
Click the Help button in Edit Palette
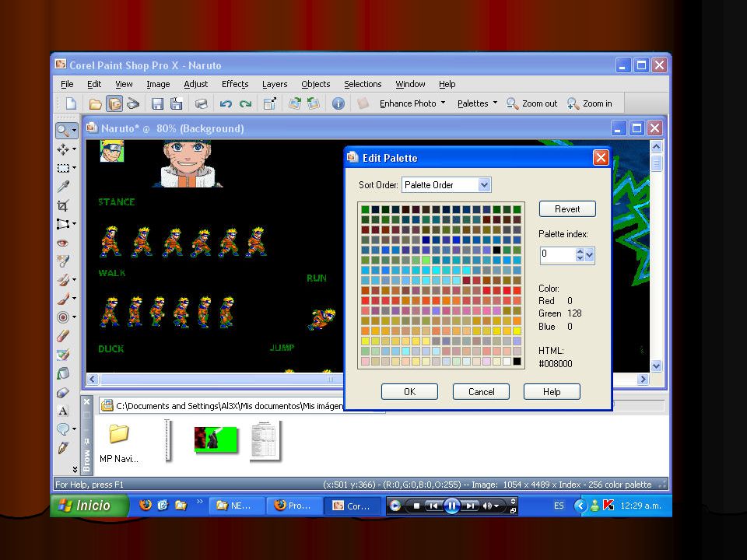[552, 392]
